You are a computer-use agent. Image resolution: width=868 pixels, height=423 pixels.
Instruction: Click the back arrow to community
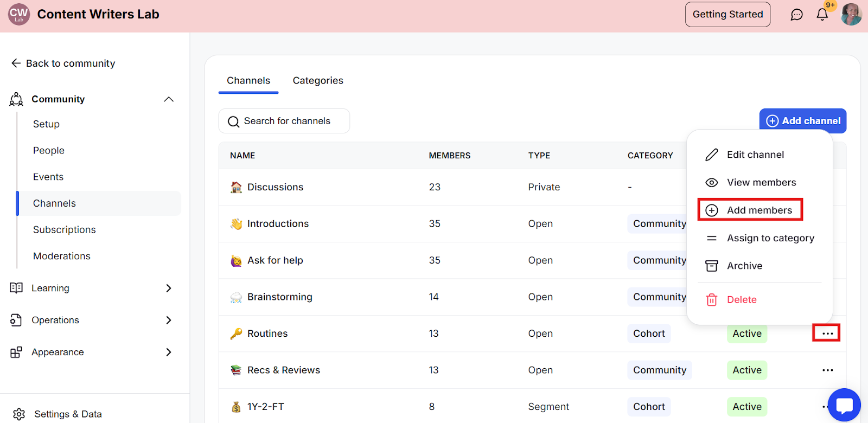(x=16, y=63)
